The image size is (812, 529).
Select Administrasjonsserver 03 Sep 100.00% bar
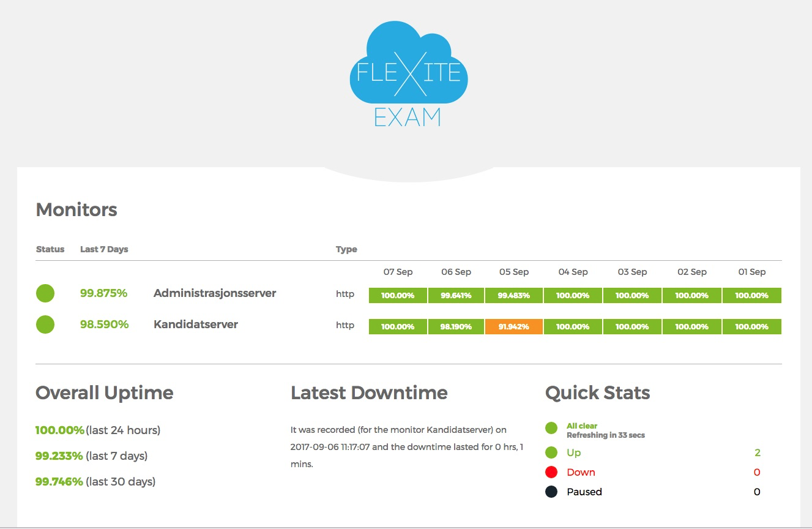point(632,296)
